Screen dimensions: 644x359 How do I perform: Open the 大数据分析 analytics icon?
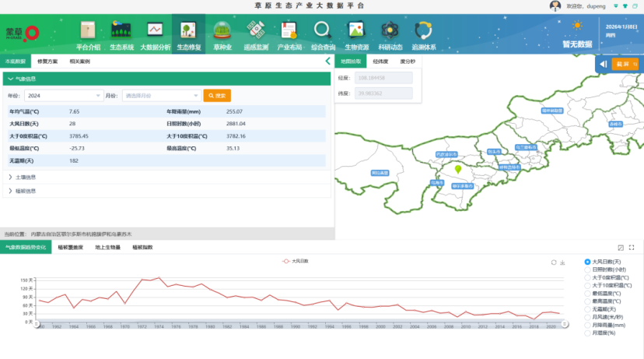(155, 30)
